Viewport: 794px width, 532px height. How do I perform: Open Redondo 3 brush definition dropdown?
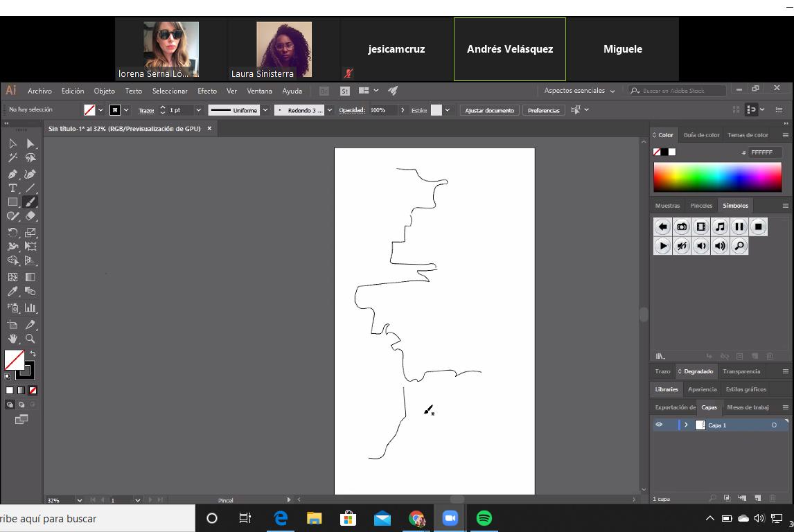330,110
